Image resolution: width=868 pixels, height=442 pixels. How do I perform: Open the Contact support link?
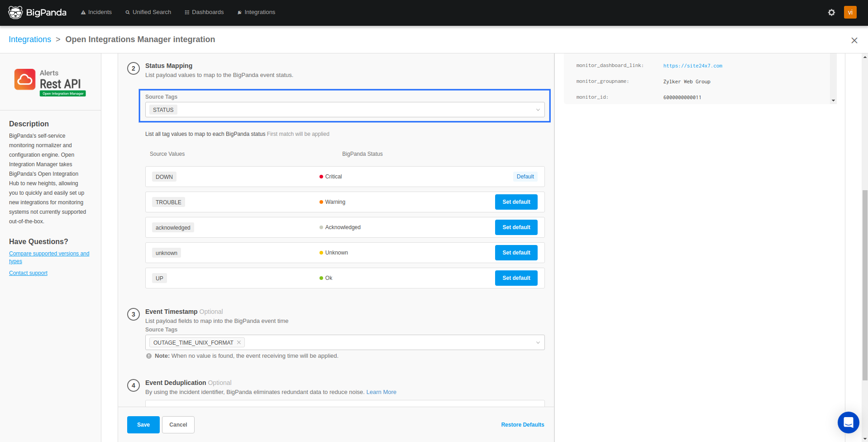click(x=28, y=273)
